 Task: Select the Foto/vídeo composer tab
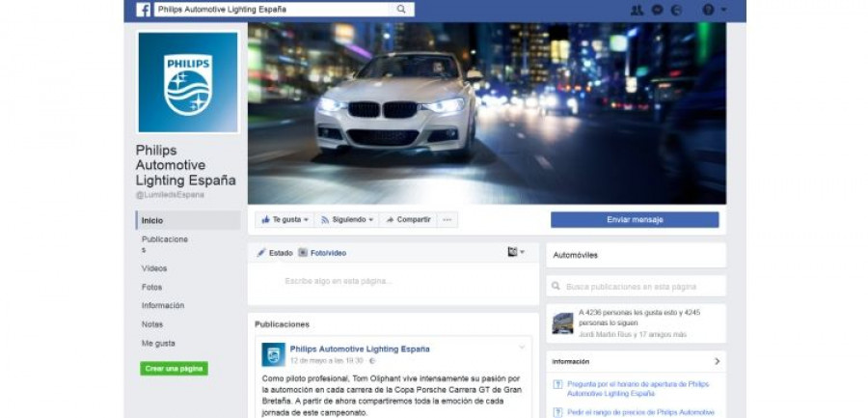(x=322, y=253)
